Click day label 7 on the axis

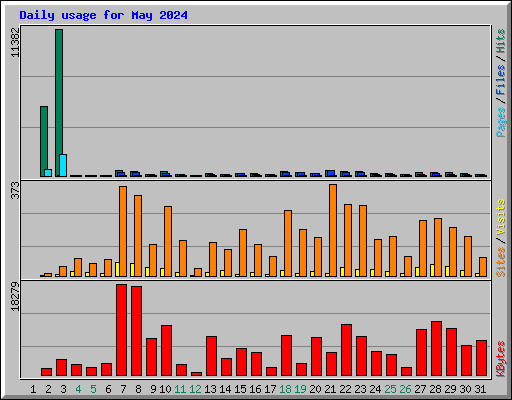(123, 389)
